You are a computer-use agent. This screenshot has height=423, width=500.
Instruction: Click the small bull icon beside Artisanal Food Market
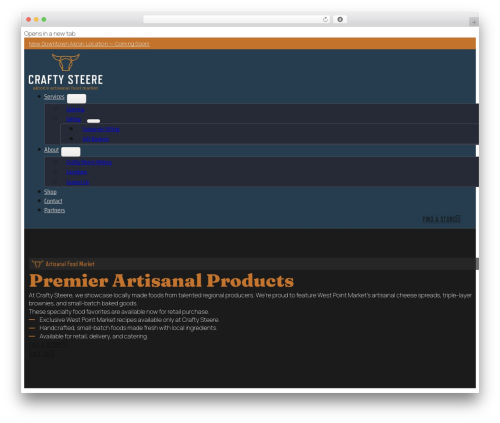(37, 264)
